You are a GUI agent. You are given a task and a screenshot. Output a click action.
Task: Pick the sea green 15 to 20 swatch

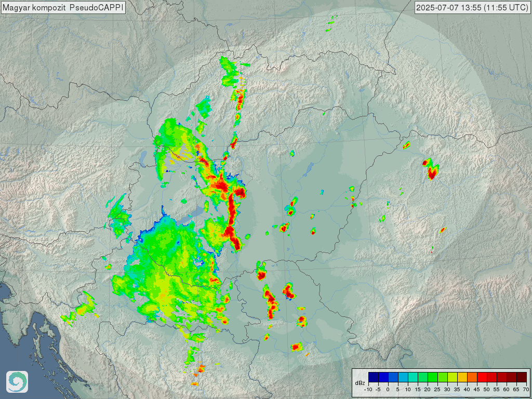(x=423, y=377)
